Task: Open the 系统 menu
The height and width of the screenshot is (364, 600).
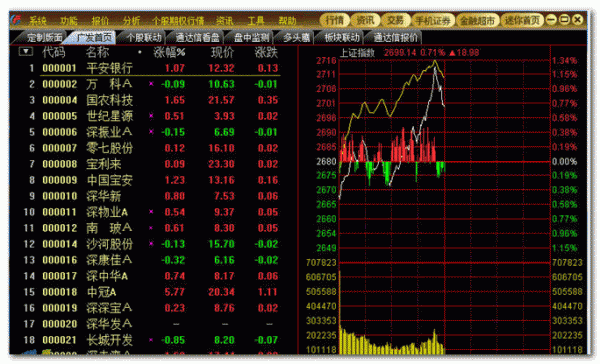Action: [38, 21]
